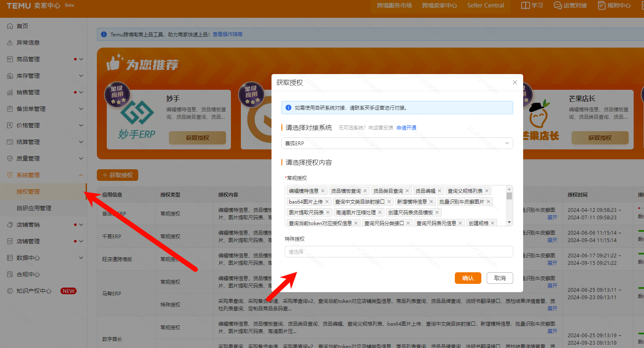
Task: Click the 合规中心 sidebar icon
Action: coord(10,274)
